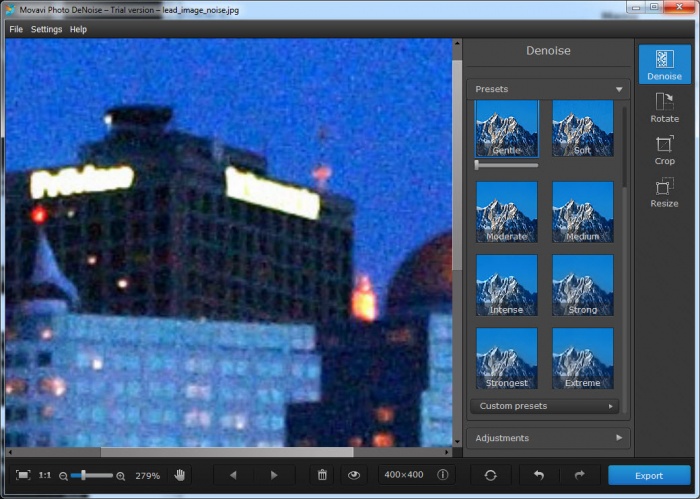The height and width of the screenshot is (499, 700).
Task: Apply the Strongest preset
Action: 507,358
